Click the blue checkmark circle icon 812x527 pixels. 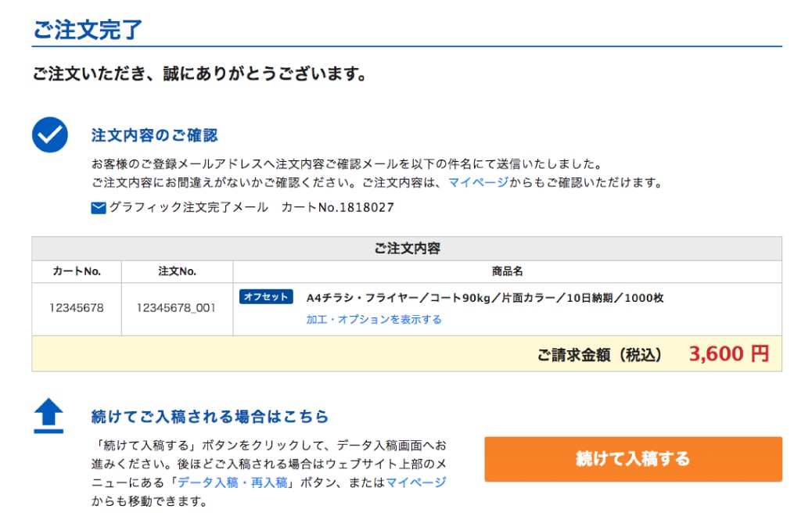point(50,134)
